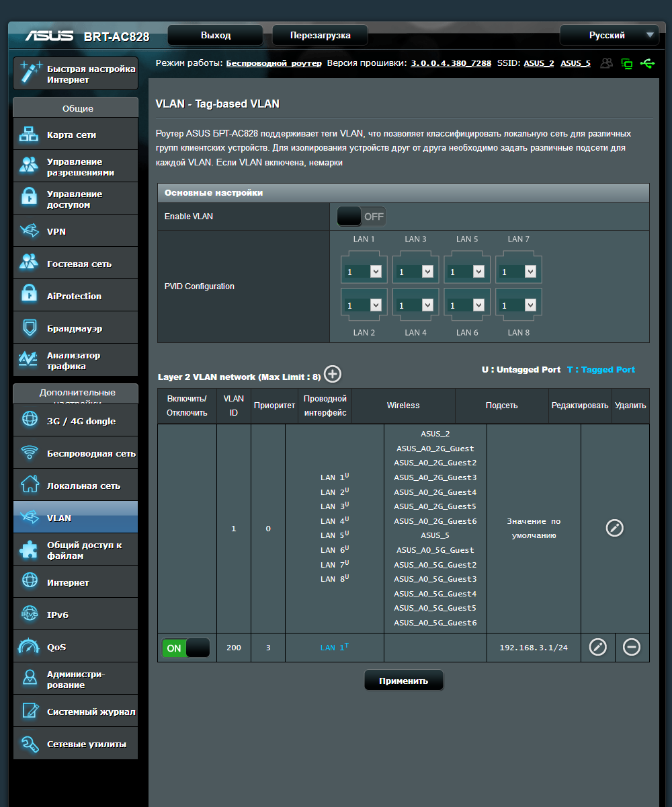Click the Применить apply button

[x=404, y=680]
